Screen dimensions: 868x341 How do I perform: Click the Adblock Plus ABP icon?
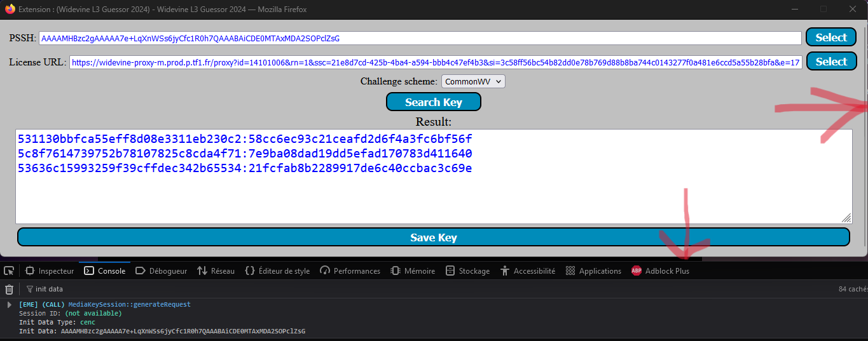[x=637, y=271]
